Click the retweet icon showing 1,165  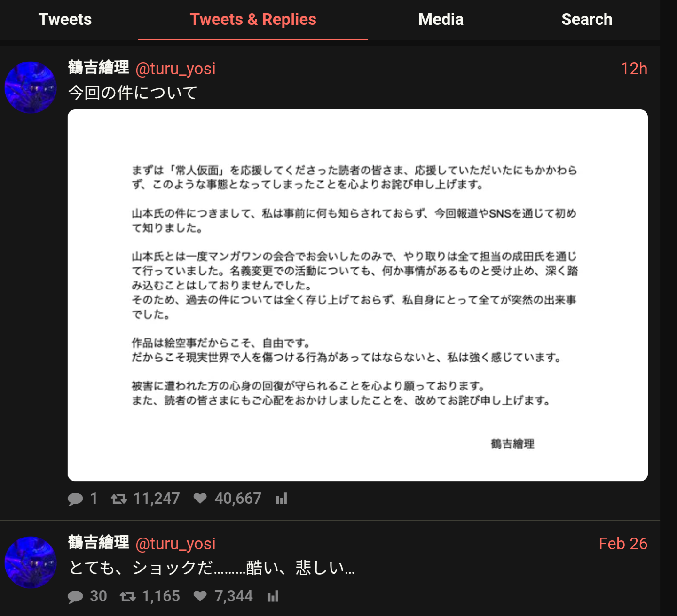click(128, 596)
